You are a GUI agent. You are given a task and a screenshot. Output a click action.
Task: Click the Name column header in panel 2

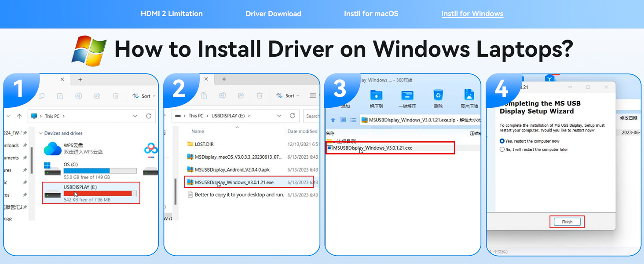(198, 131)
